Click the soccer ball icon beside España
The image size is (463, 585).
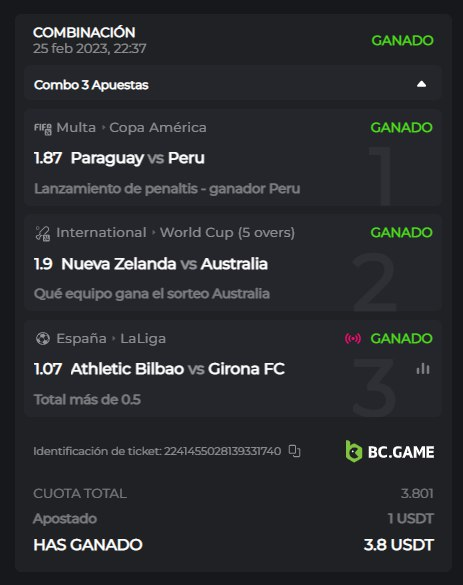tap(43, 339)
